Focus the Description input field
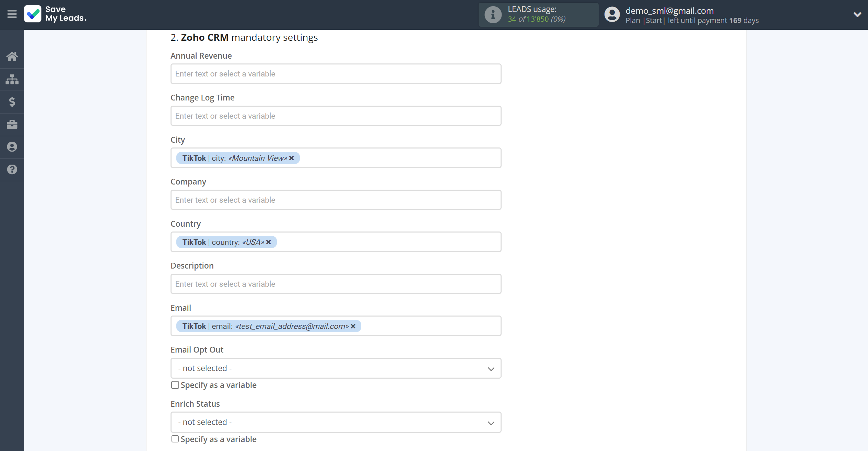The height and width of the screenshot is (451, 868). [336, 284]
